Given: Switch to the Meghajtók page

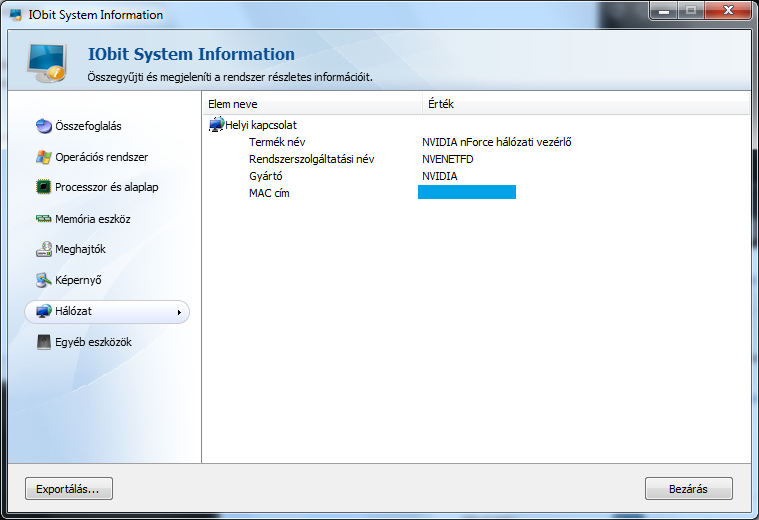Looking at the screenshot, I should (x=80, y=249).
